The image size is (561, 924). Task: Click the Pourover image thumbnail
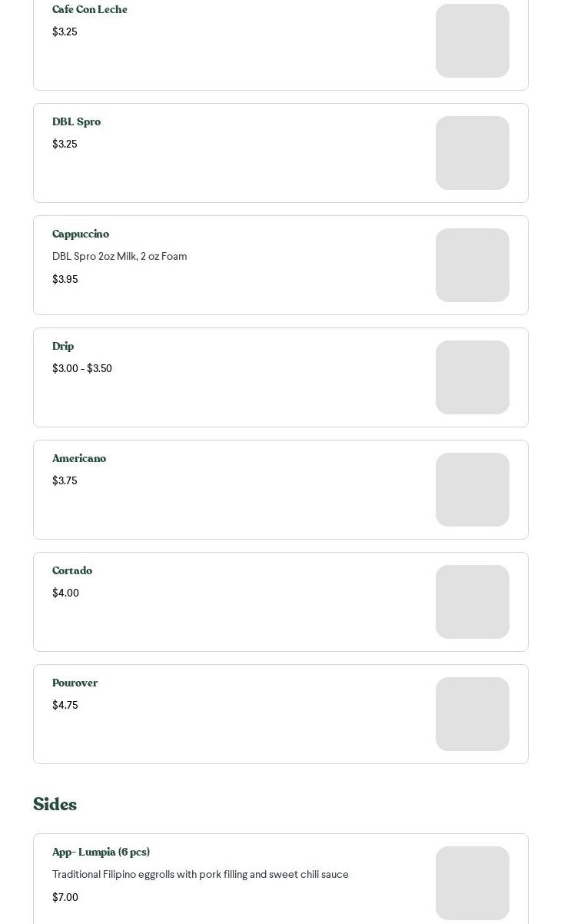click(x=472, y=714)
